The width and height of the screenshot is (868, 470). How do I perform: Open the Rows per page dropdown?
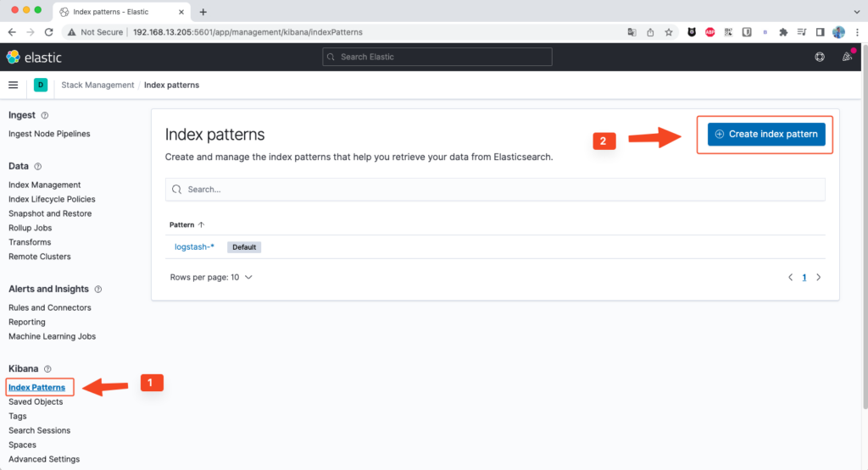coord(211,277)
